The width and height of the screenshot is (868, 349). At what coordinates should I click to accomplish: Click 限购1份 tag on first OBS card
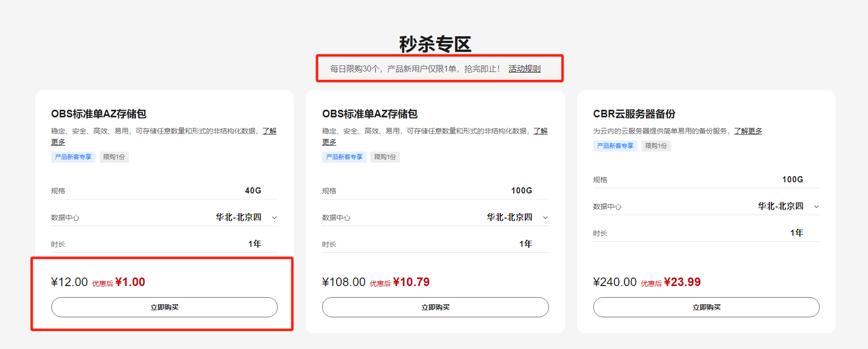[x=114, y=157]
